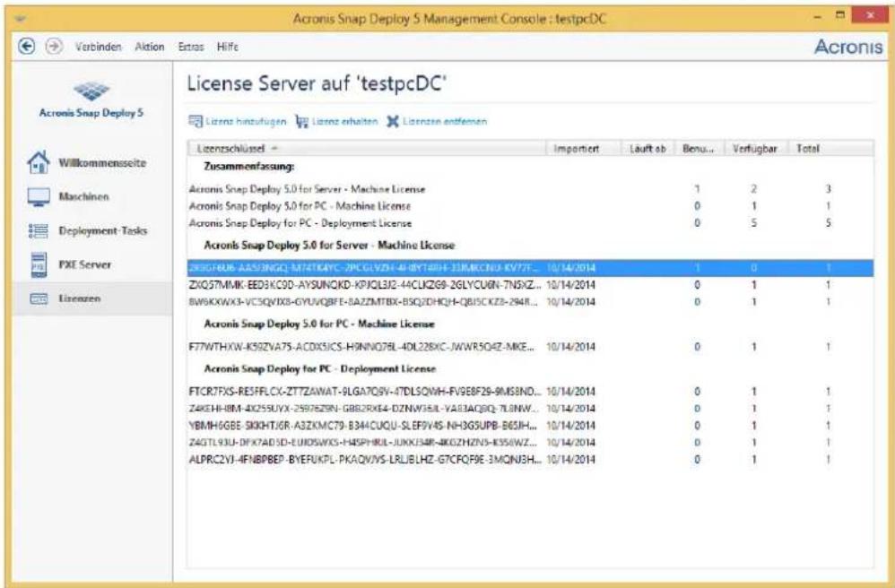This screenshot has width=895, height=588.
Task: Click the Acronis brand logo
Action: coord(847,47)
